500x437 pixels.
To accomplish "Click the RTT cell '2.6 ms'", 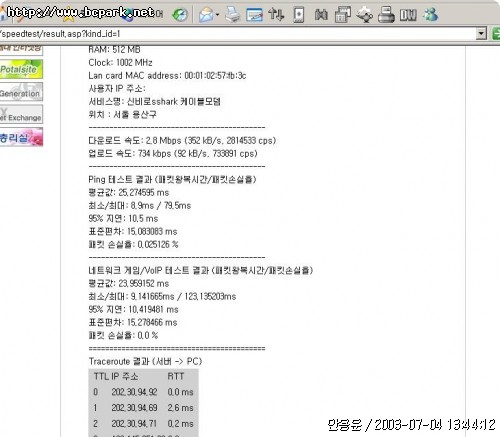I will tap(180, 408).
